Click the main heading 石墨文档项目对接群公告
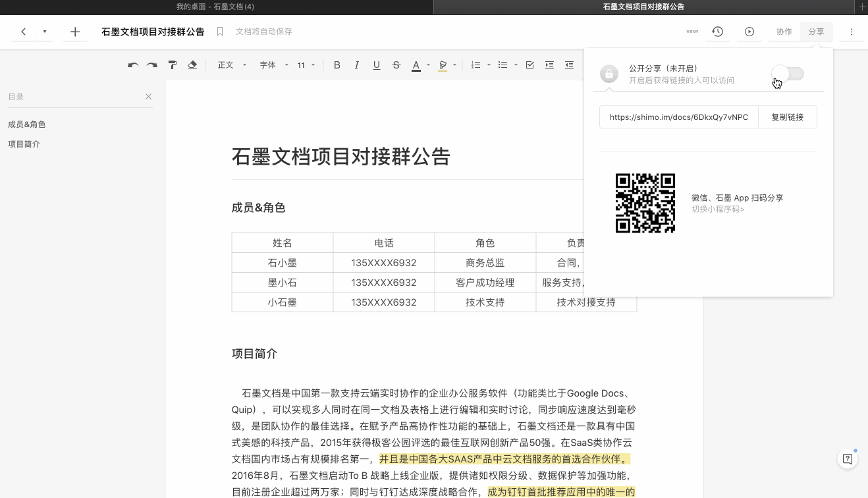The image size is (868, 498). [340, 157]
